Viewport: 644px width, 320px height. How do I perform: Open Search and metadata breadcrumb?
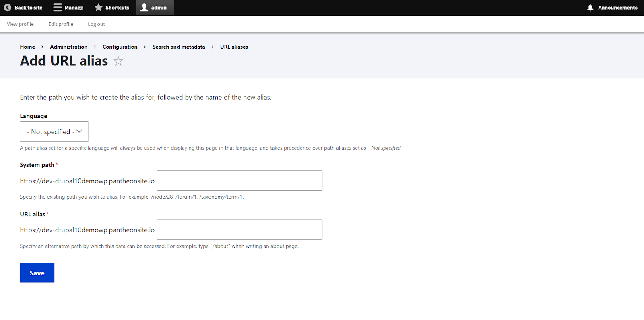(179, 47)
